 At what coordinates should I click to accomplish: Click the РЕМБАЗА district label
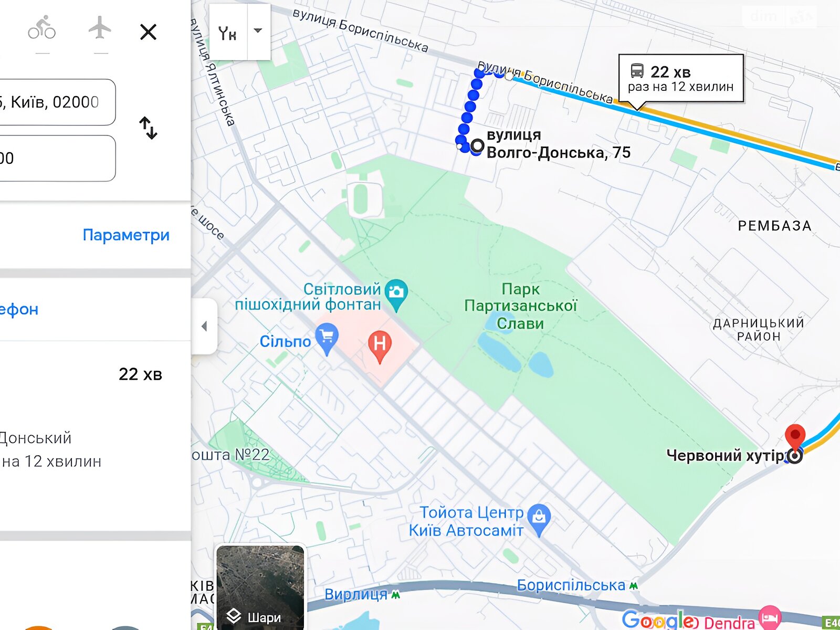[774, 226]
